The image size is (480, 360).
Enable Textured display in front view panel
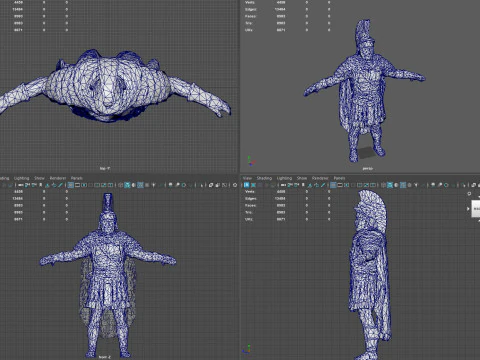pyautogui.click(x=147, y=185)
